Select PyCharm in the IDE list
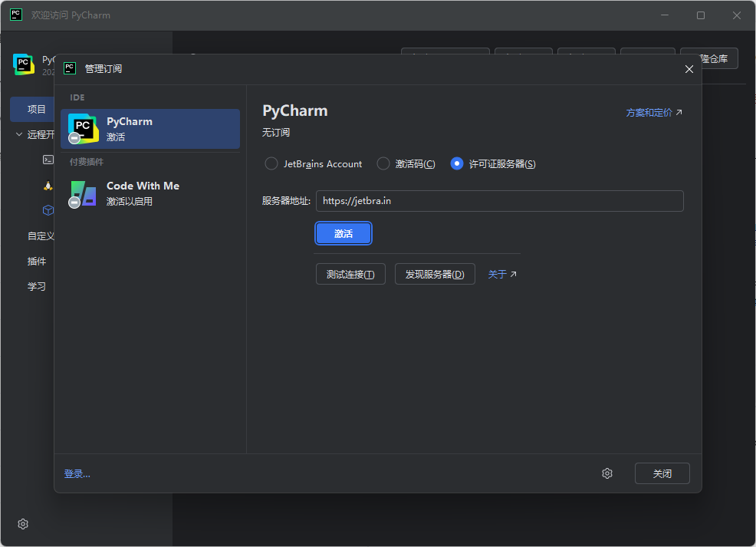 150,129
